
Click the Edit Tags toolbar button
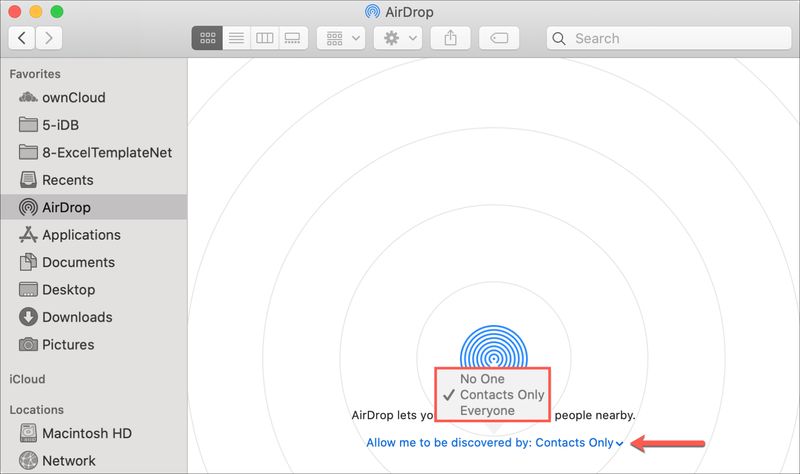pyautogui.click(x=499, y=38)
